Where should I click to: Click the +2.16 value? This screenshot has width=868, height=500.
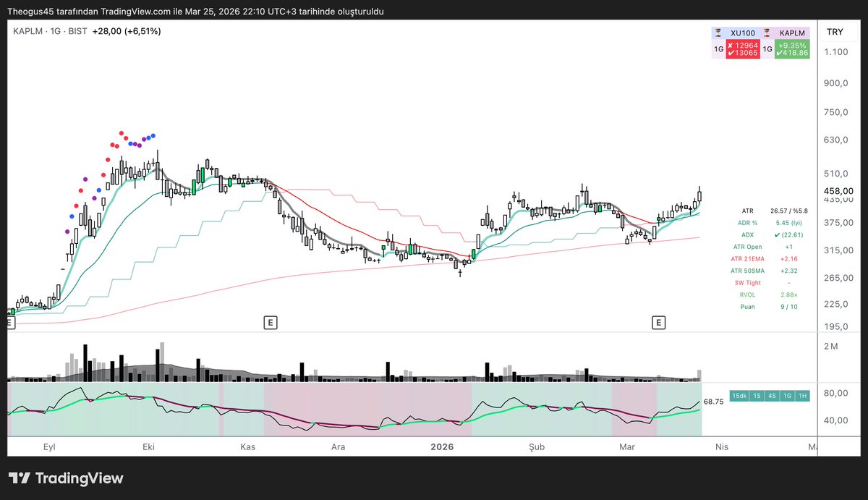pos(789,259)
